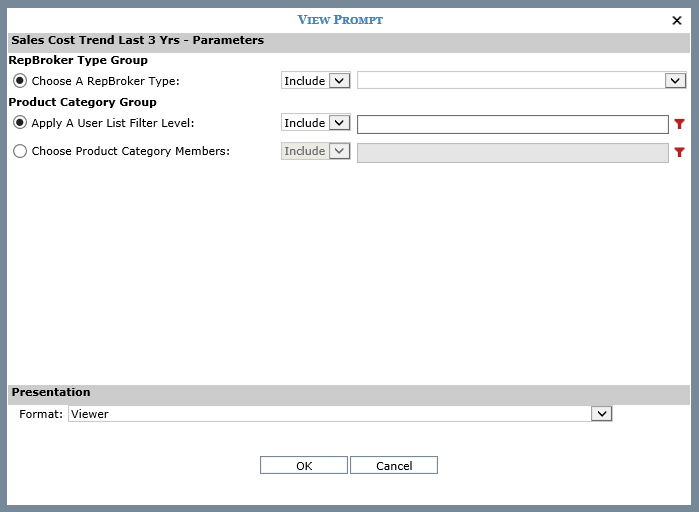Image resolution: width=699 pixels, height=512 pixels.
Task: Click the User List Filter Level text field
Action: (512, 124)
